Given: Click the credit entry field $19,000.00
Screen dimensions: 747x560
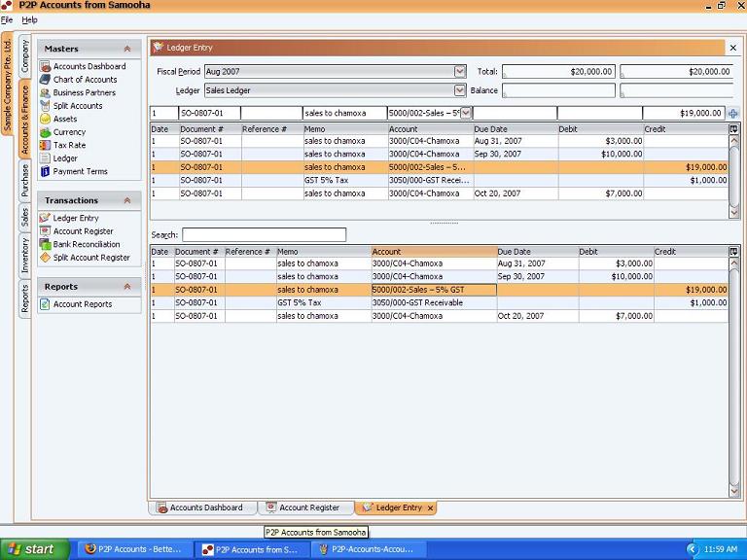Looking at the screenshot, I should pos(684,114).
